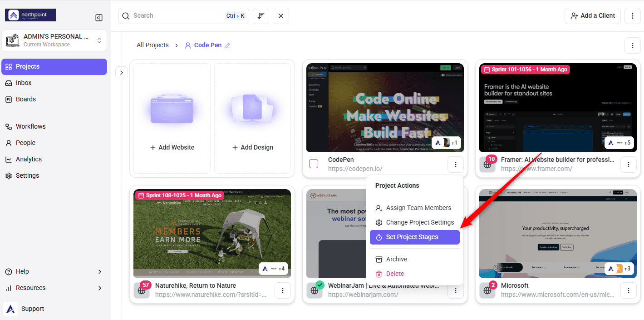Click the Add Design card
The height and width of the screenshot is (320, 644).
(252, 118)
